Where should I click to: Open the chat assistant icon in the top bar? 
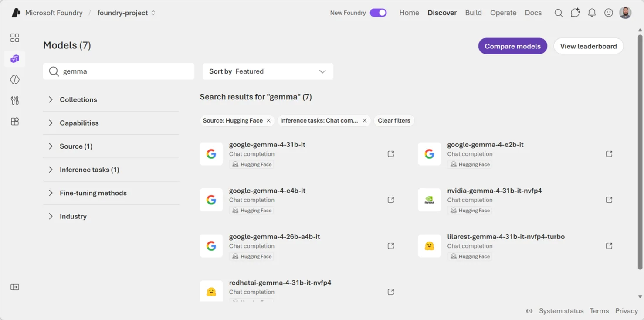tap(575, 13)
